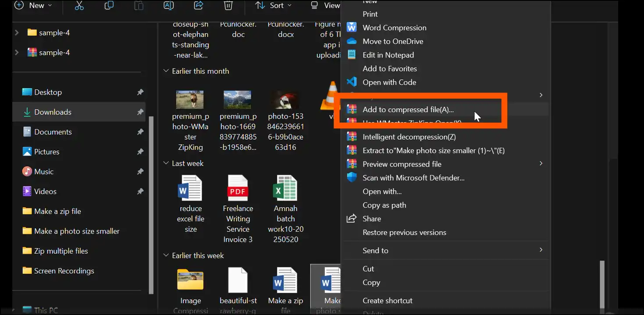Collapse the Last week group

166,163
